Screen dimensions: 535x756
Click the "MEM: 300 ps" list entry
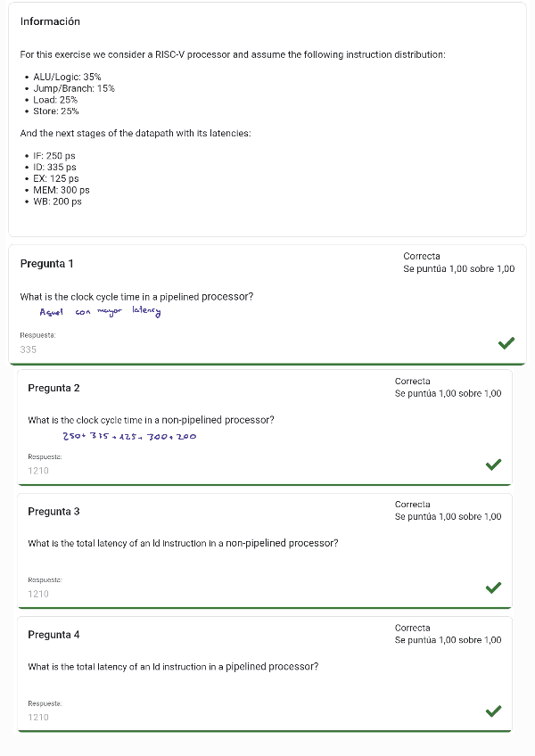click(61, 190)
